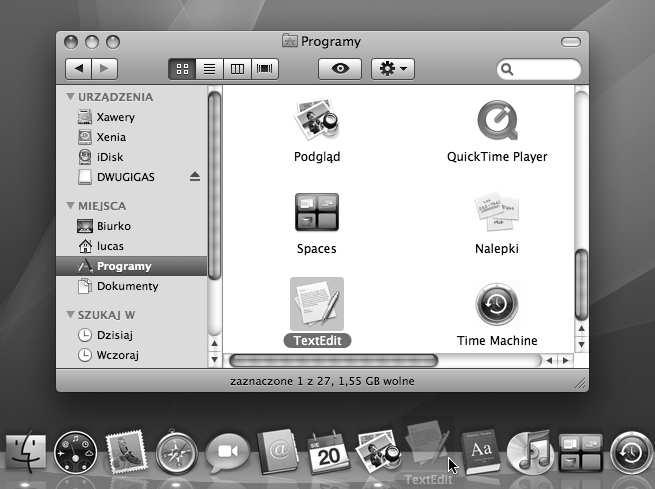Collapse the SZUKAJ W section
This screenshot has width=655, height=489.
(70, 314)
